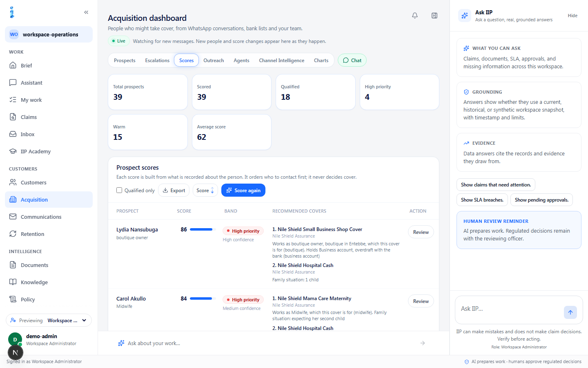Open Communications in the sidebar
Viewport: 588px width, 368px height.
pyautogui.click(x=49, y=217)
